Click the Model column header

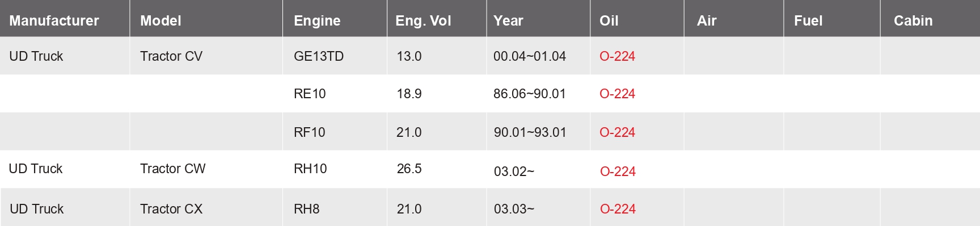[160, 21]
